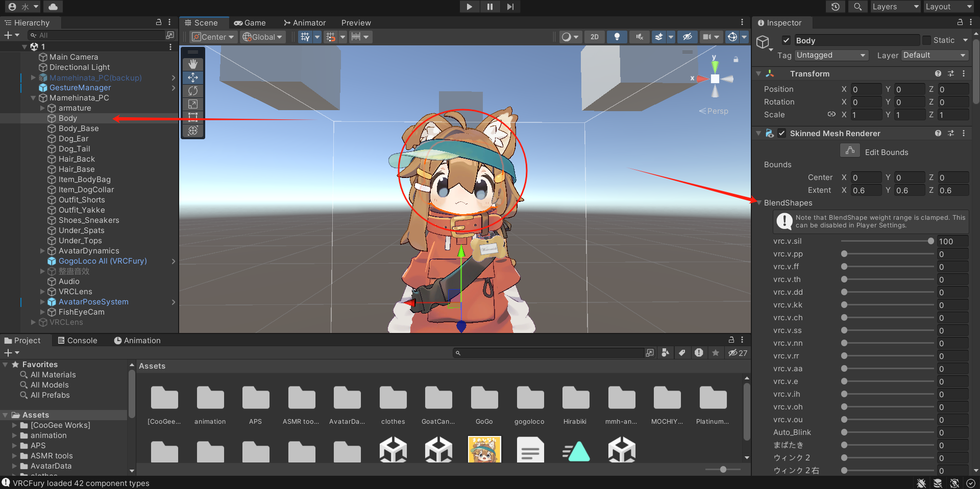Image resolution: width=980 pixels, height=489 pixels.
Task: Open the global Search icon
Action: pyautogui.click(x=858, y=7)
